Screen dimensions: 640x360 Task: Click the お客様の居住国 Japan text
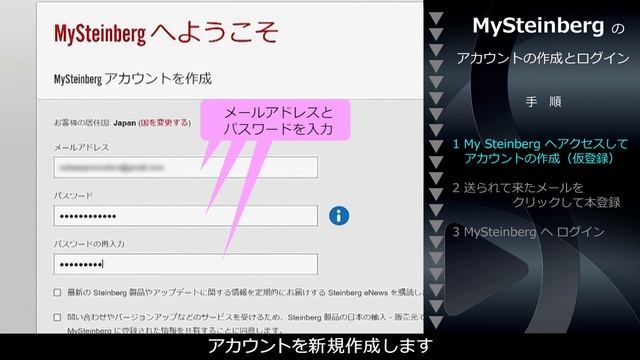[95, 122]
